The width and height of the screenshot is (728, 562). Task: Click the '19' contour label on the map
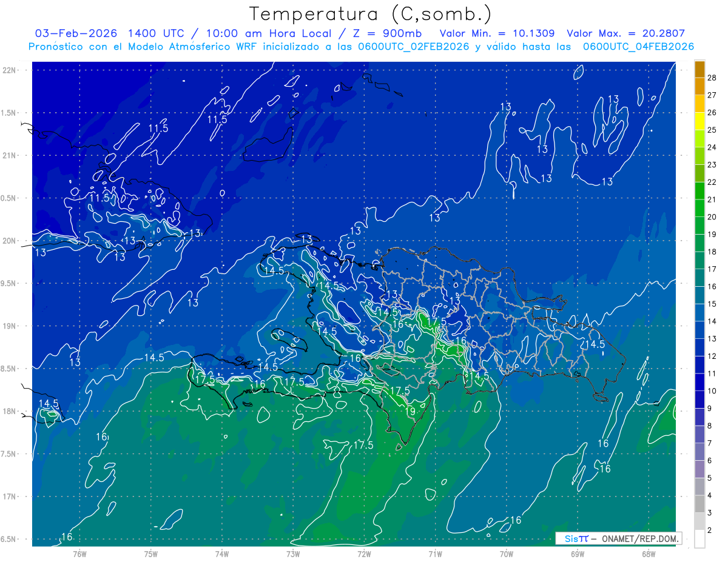click(x=411, y=411)
